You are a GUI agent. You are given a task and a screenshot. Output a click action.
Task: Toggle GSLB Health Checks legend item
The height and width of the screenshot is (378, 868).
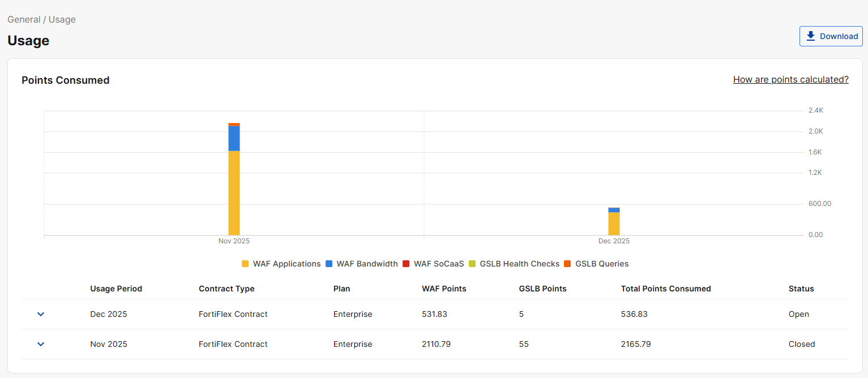pyautogui.click(x=514, y=264)
